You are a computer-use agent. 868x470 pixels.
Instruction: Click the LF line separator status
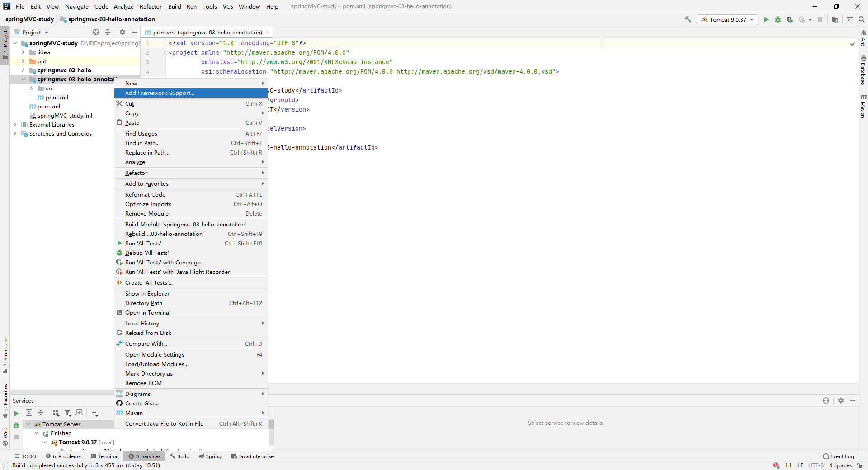point(800,465)
